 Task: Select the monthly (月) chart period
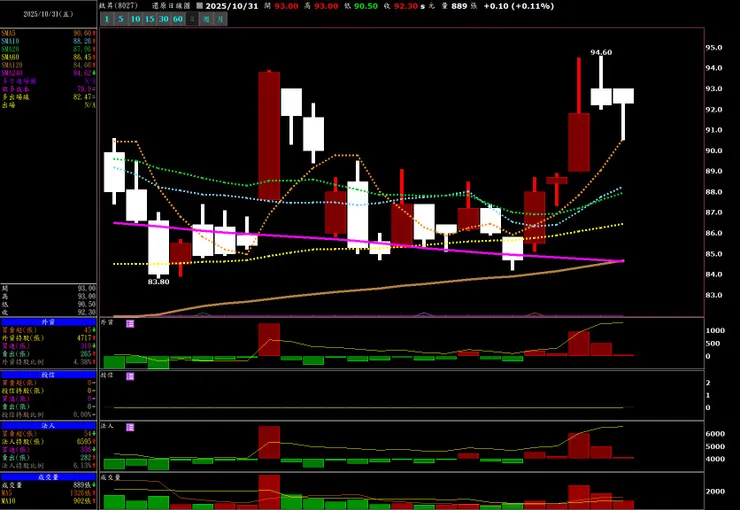[x=220, y=19]
